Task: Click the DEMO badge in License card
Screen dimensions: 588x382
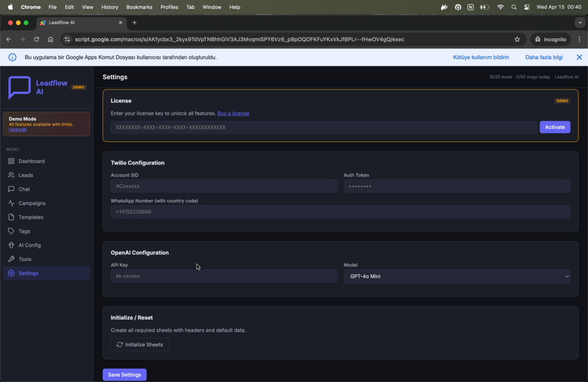Action: click(562, 101)
